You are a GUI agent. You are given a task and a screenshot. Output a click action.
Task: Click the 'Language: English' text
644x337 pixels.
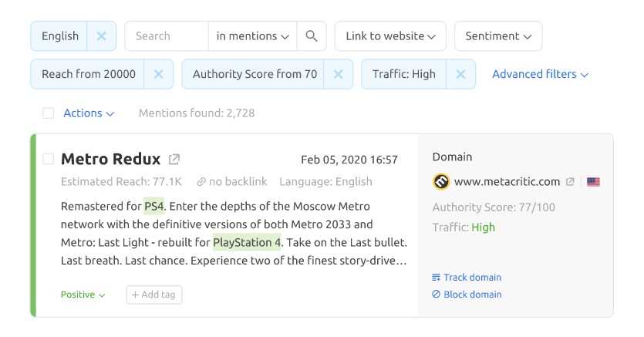[325, 182]
